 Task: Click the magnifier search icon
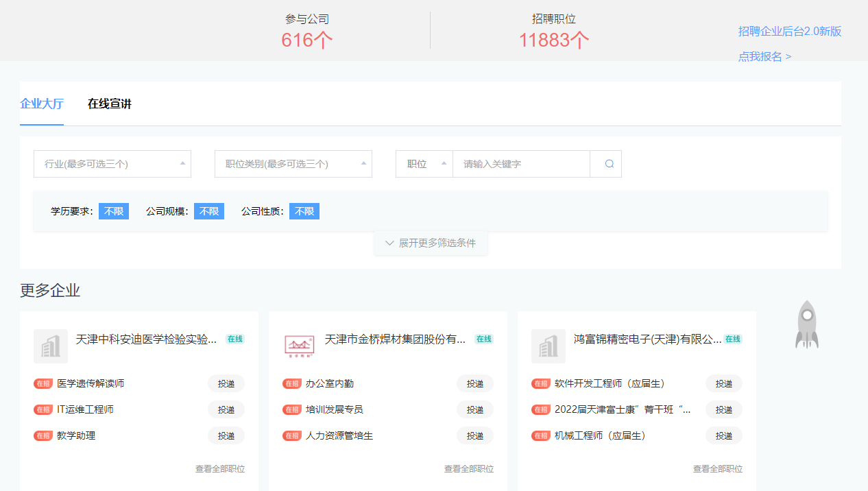(x=609, y=164)
